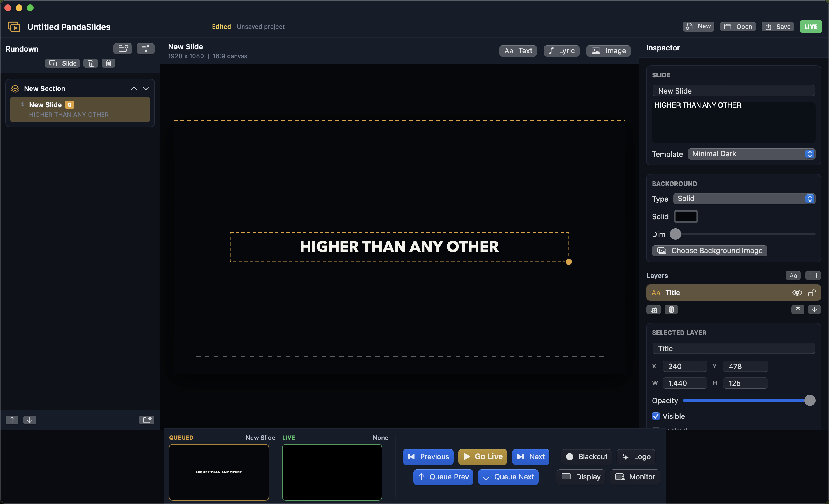The height and width of the screenshot is (504, 829).
Task: Add a text layer with Aa icon in Layers
Action: (x=793, y=276)
